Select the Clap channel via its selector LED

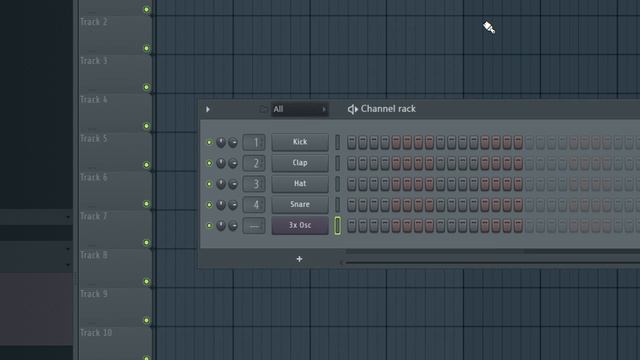338,163
